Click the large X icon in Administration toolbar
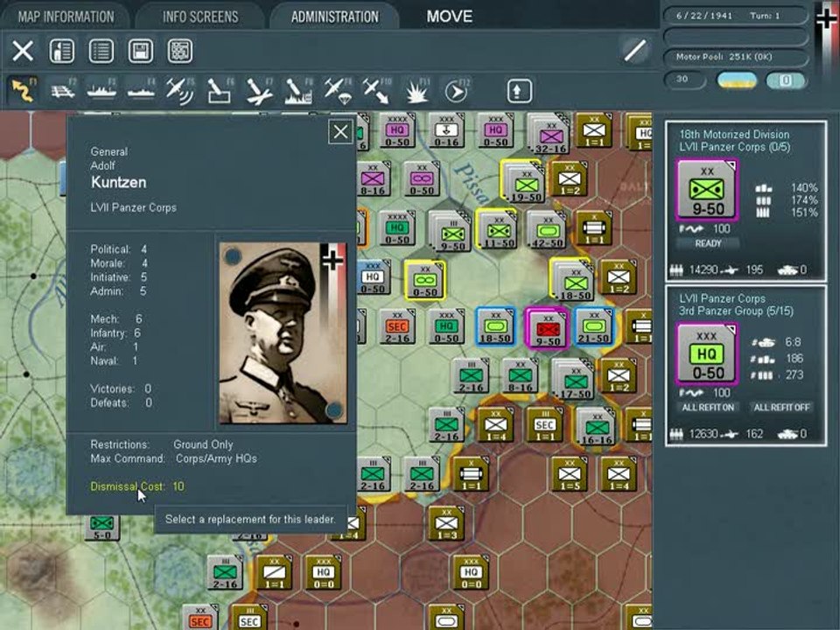 [x=23, y=51]
